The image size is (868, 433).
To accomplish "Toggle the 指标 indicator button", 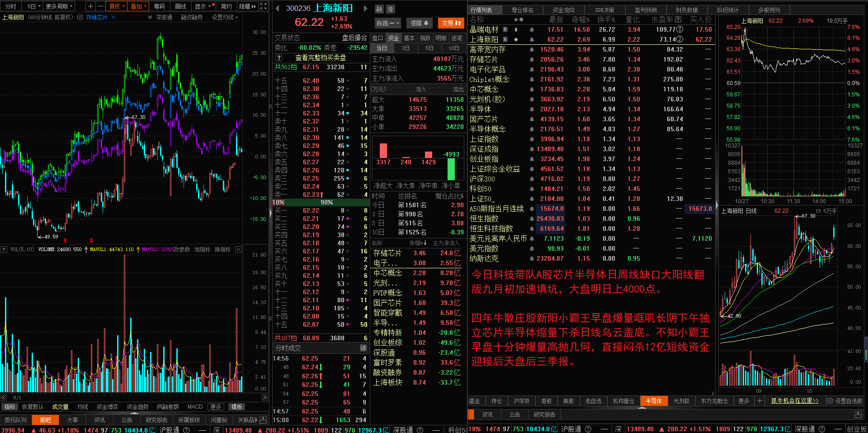I will click(x=10, y=407).
